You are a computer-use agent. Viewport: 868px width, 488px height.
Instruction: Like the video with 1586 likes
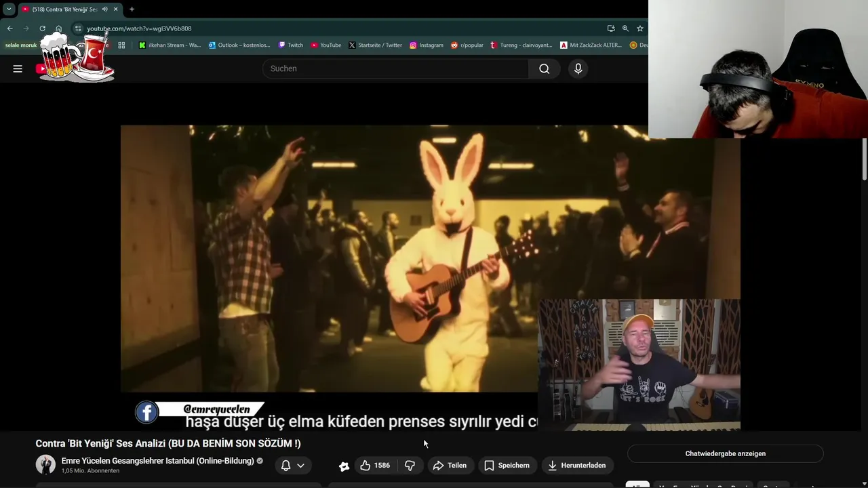tap(376, 466)
